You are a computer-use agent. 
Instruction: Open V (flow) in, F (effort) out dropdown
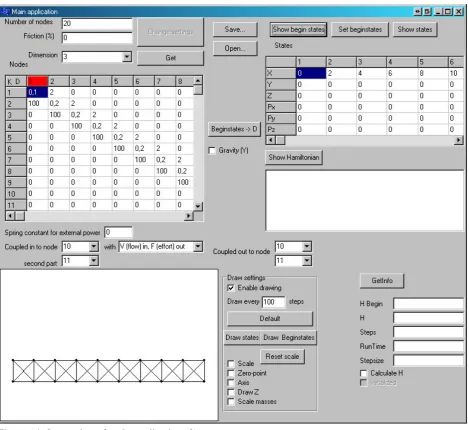pos(198,247)
